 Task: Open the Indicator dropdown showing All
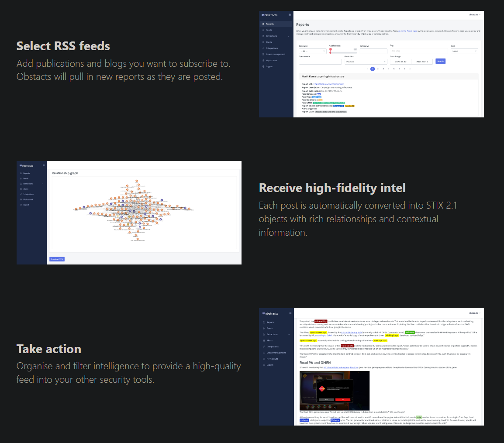pyautogui.click(x=312, y=51)
